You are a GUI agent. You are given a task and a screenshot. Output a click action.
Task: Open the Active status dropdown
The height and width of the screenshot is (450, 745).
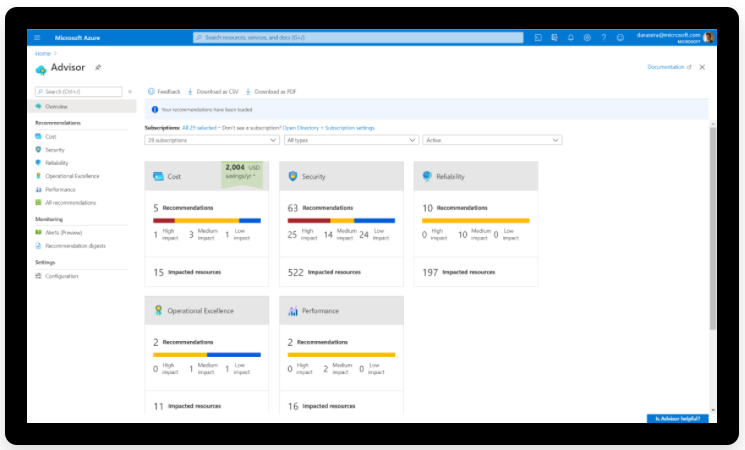point(491,140)
